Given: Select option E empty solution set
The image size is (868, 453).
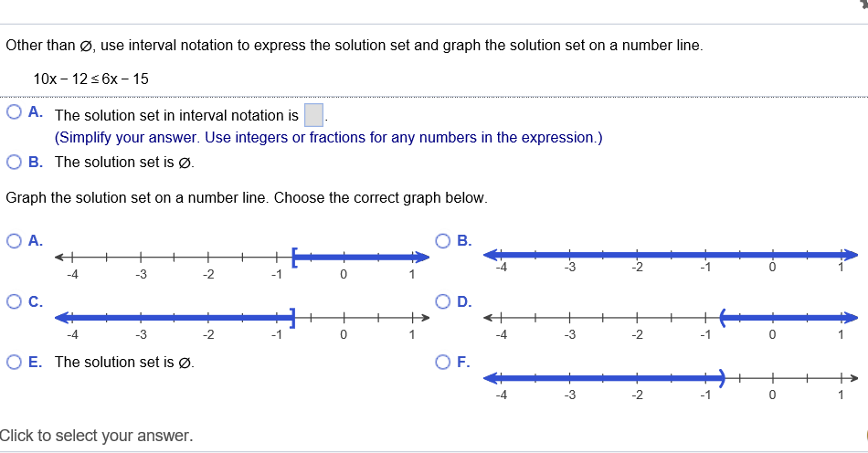Looking at the screenshot, I should [14, 362].
